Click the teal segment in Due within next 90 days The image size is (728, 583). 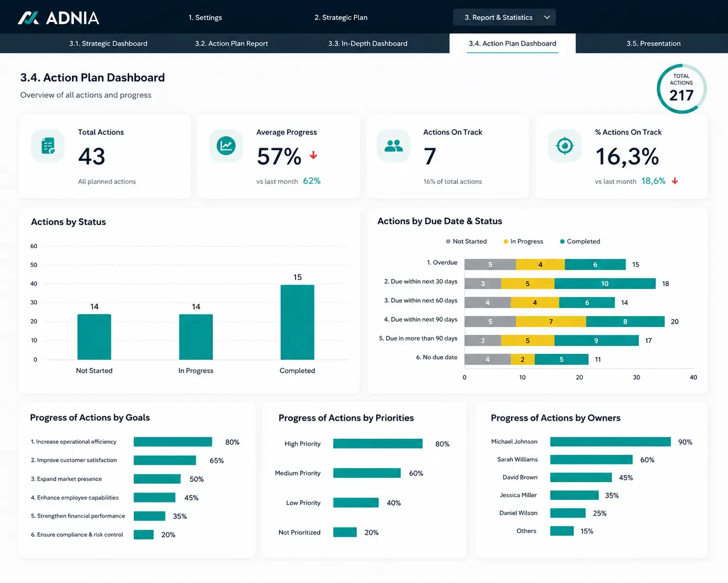tap(625, 322)
